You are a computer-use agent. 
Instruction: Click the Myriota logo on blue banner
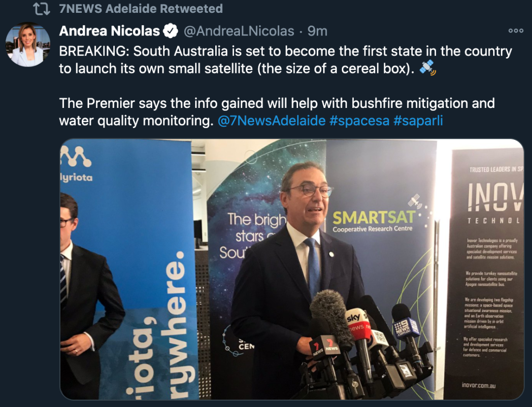point(76,164)
